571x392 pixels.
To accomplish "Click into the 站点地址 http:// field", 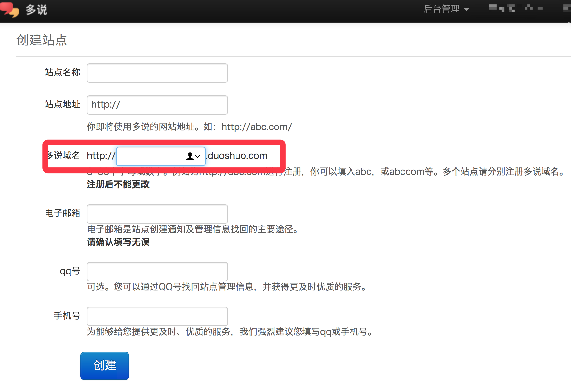I will pyautogui.click(x=157, y=105).
